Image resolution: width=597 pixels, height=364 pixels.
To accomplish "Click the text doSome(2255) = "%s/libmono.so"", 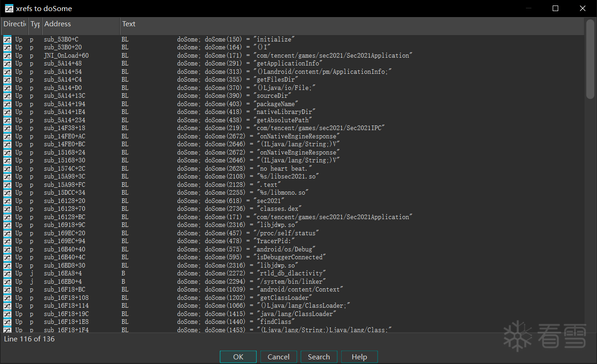I will coord(257,193).
